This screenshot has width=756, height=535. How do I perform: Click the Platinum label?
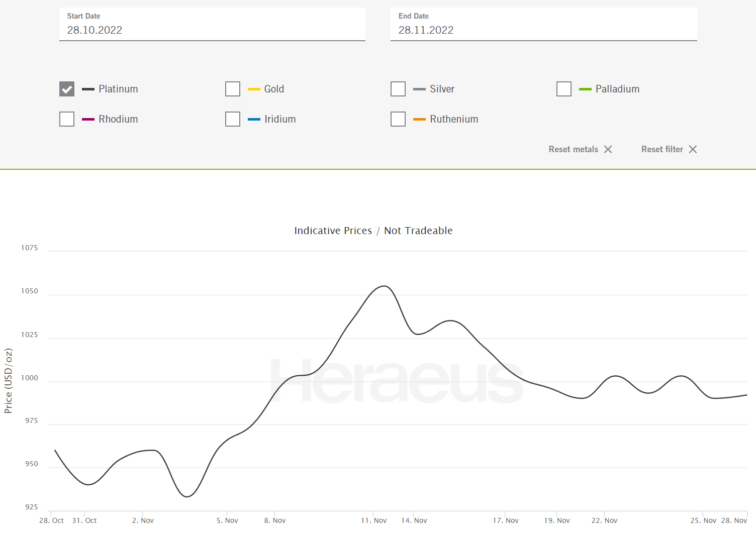(118, 89)
